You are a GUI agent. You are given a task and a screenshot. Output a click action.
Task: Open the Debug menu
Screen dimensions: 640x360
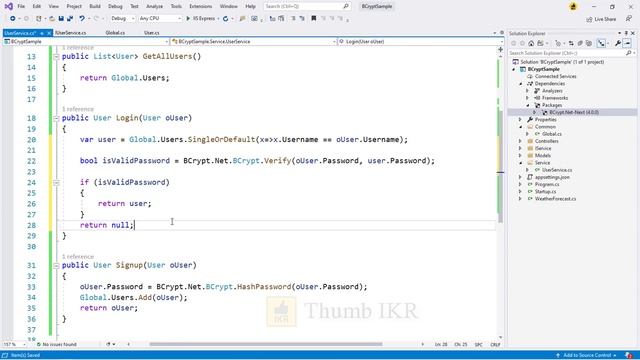pos(115,6)
